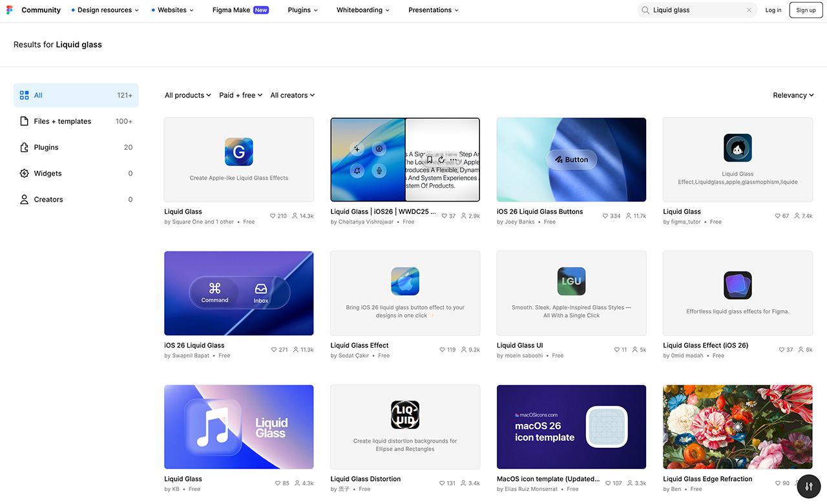This screenshot has width=827, height=504.
Task: Select Creators category in sidebar
Action: (x=76, y=200)
